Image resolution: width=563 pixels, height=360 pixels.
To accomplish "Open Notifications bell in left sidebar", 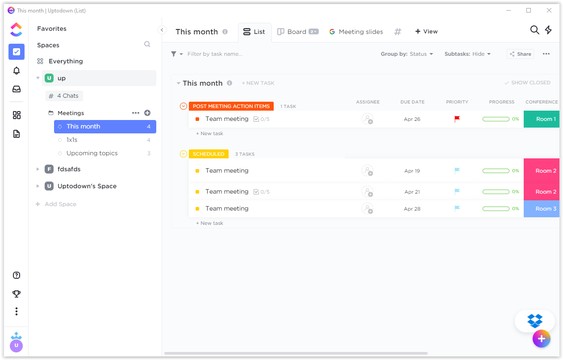I will (x=17, y=71).
